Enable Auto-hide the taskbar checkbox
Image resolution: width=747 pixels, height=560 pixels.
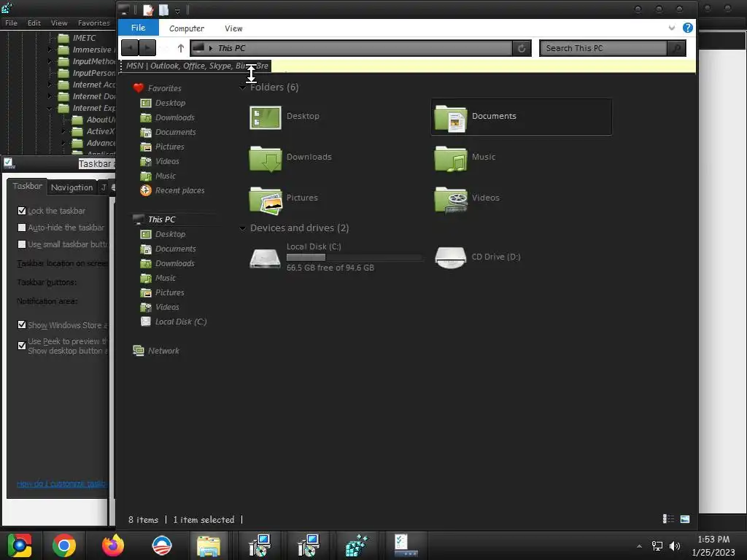click(x=21, y=227)
